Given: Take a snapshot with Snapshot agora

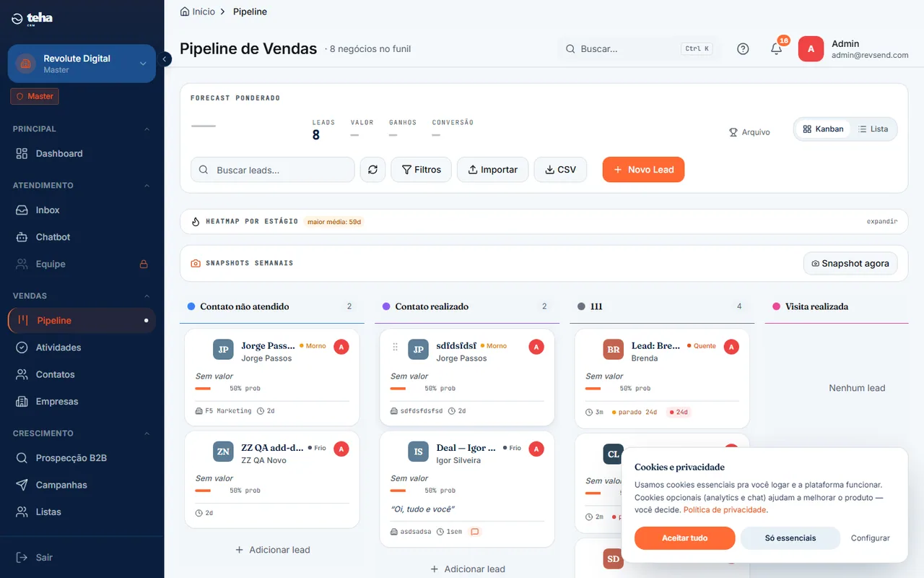Looking at the screenshot, I should (x=850, y=264).
